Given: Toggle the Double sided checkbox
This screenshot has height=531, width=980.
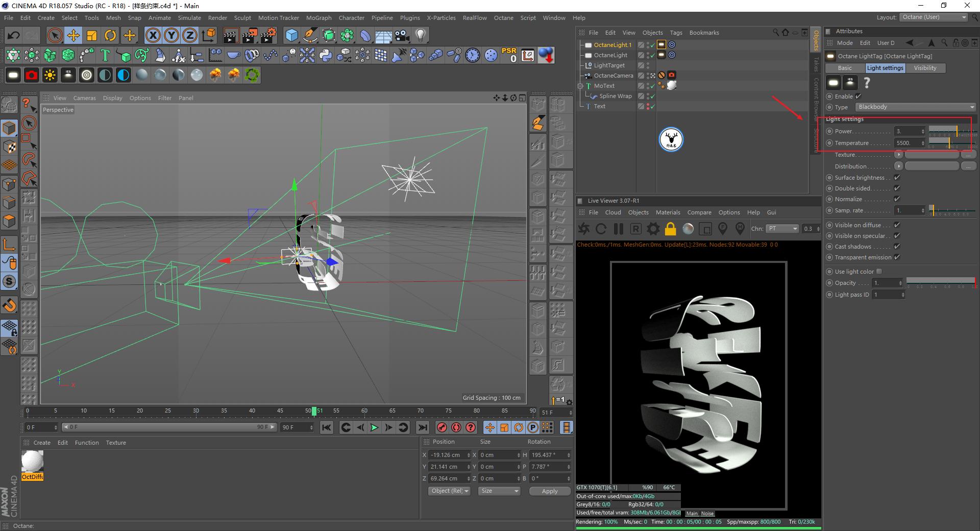Looking at the screenshot, I should [897, 188].
